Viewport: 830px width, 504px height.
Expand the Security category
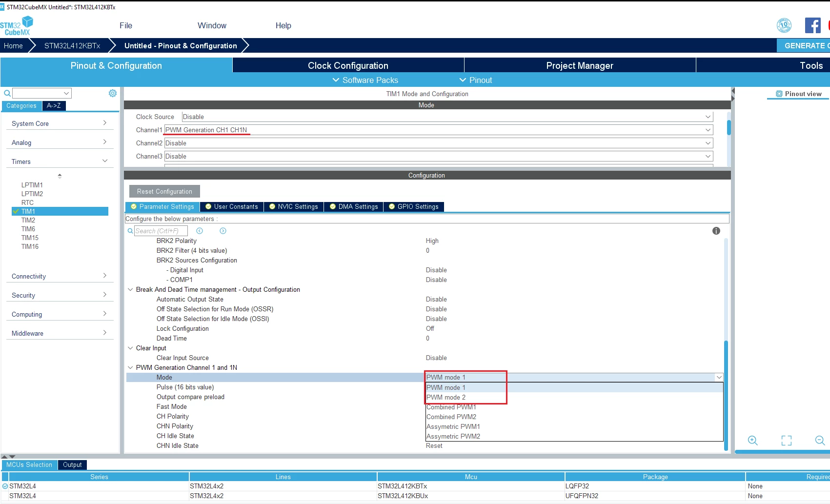(x=60, y=295)
